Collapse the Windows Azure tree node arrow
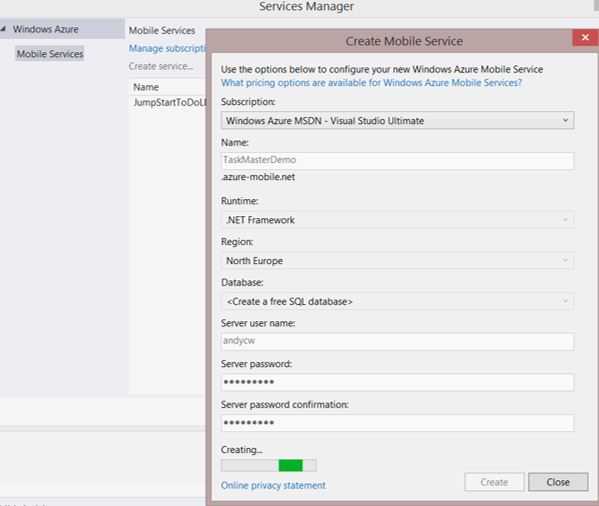This screenshot has height=506, width=599. [3, 29]
